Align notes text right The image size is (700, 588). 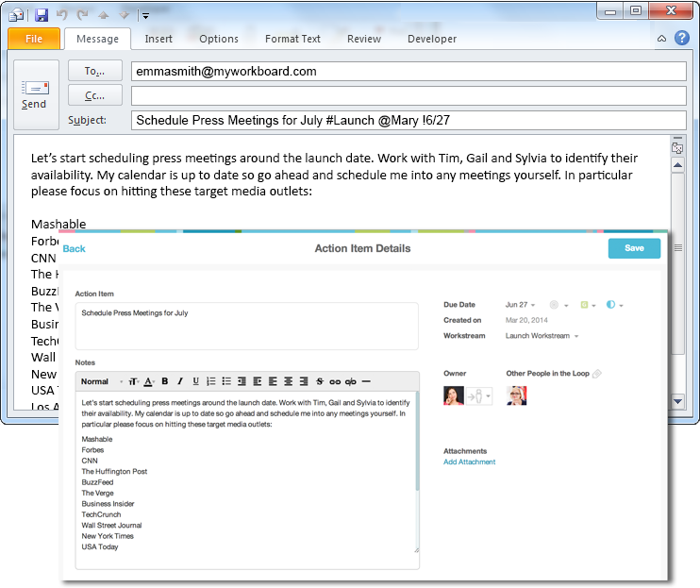[304, 381]
